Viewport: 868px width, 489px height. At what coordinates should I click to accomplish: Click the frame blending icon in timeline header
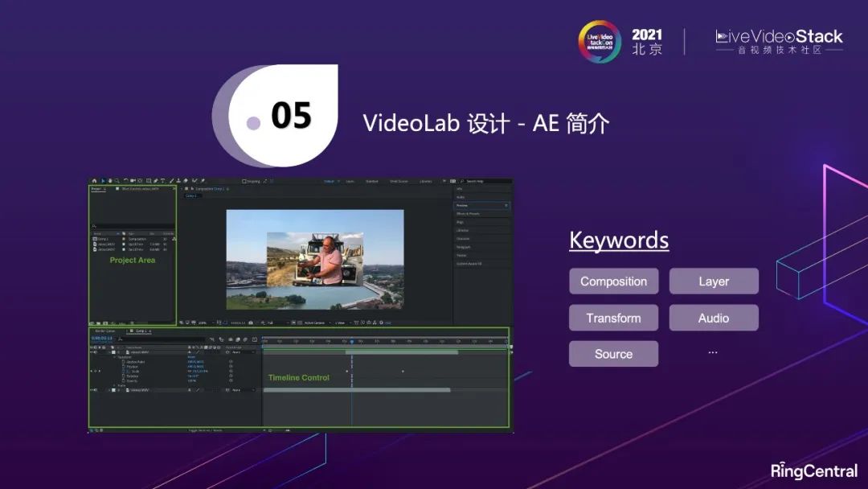click(237, 339)
